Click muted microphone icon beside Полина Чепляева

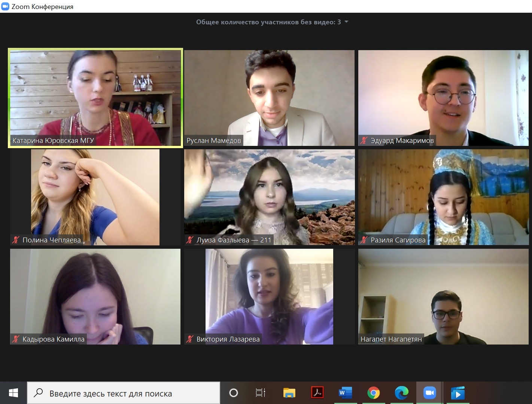[x=16, y=240]
